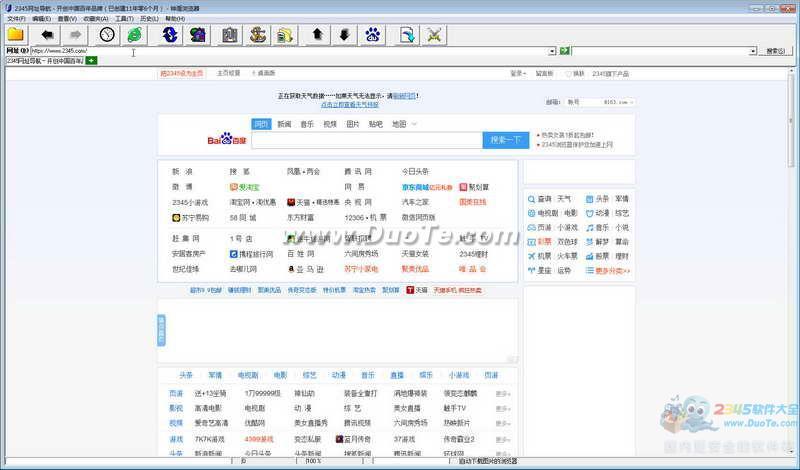Switch to the 电视剧 content tab

click(248, 375)
